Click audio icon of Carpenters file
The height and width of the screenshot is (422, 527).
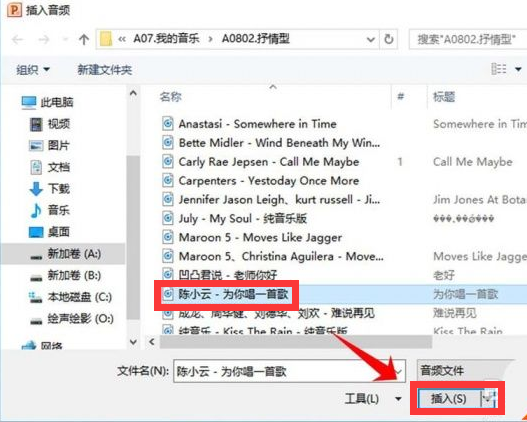point(168,180)
